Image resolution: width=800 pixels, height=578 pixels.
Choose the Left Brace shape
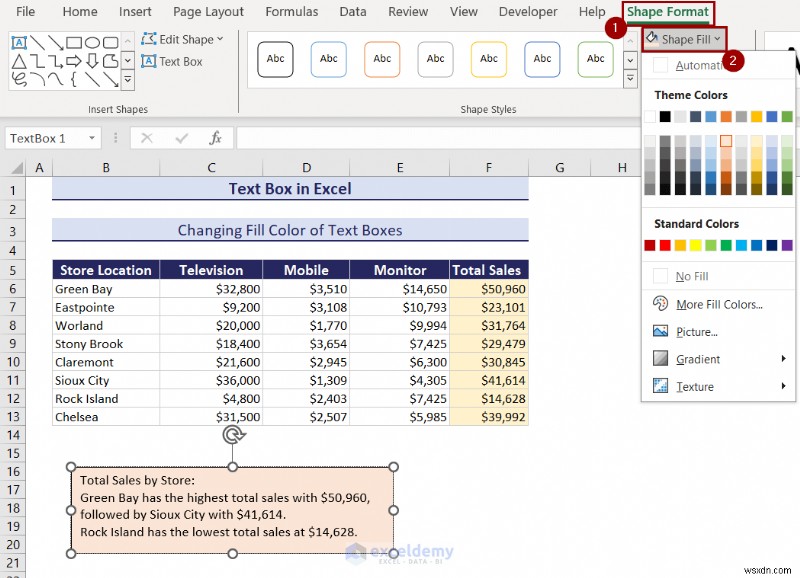(74, 80)
